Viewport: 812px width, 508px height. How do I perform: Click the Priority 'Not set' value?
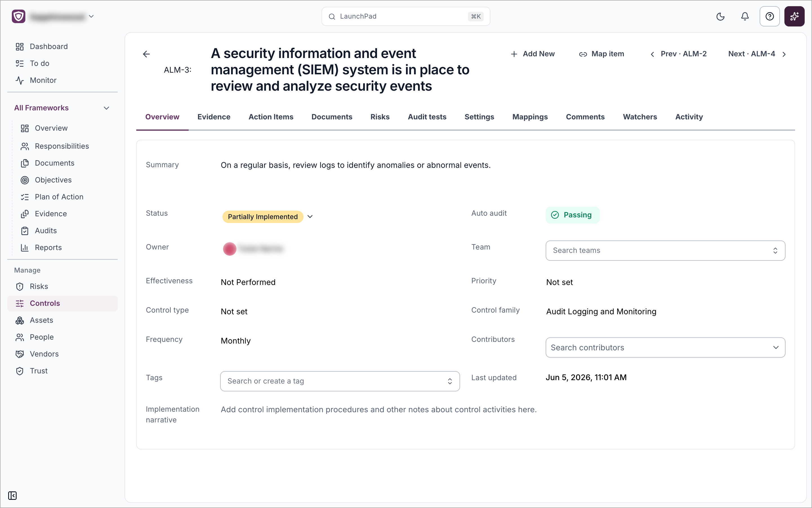click(560, 282)
